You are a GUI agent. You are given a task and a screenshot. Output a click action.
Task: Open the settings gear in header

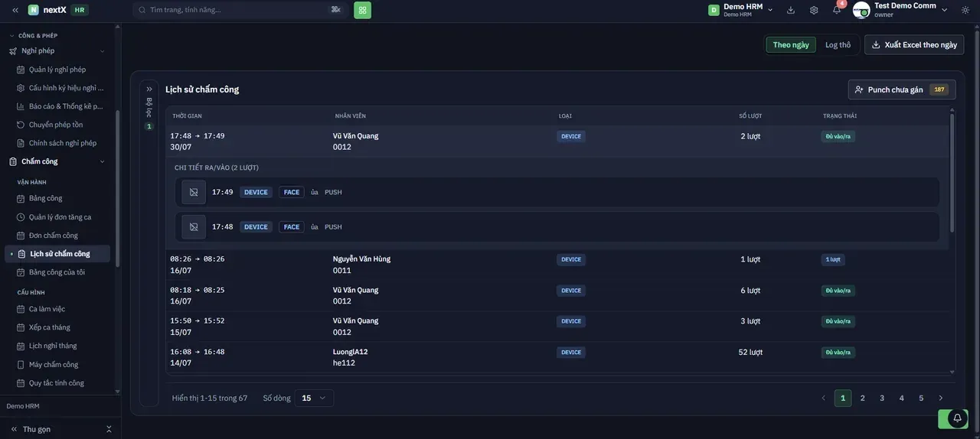tap(814, 10)
